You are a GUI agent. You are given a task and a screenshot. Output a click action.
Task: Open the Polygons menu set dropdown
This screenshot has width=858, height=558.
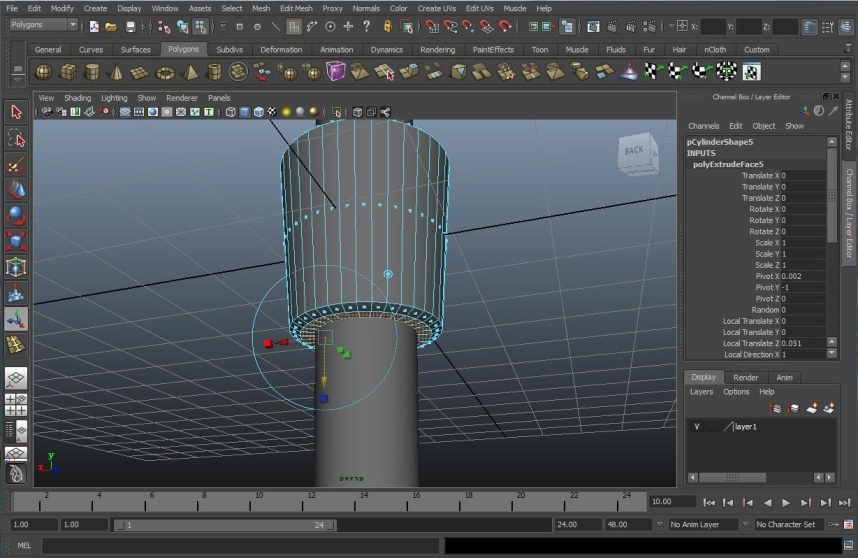click(43, 25)
